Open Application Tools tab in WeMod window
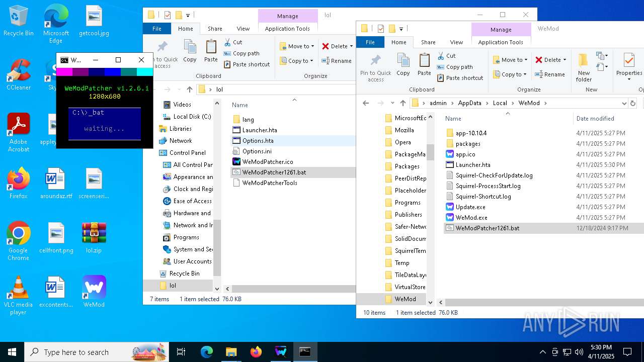 click(x=501, y=42)
